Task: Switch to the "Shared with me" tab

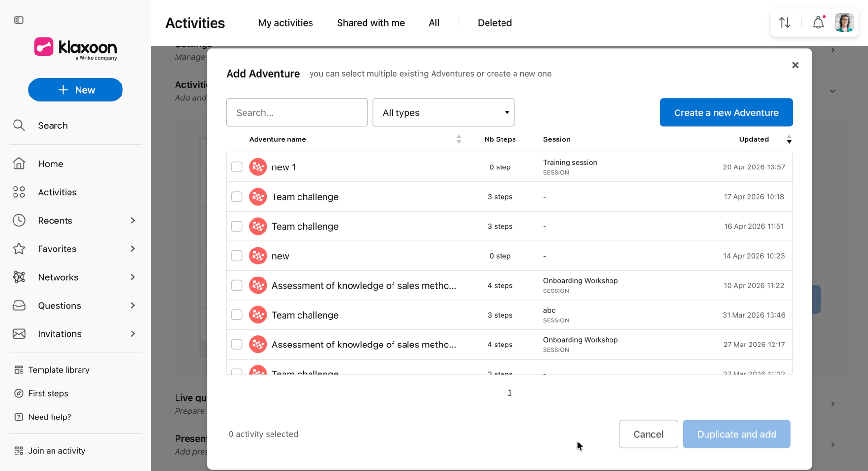Action: pyautogui.click(x=371, y=23)
